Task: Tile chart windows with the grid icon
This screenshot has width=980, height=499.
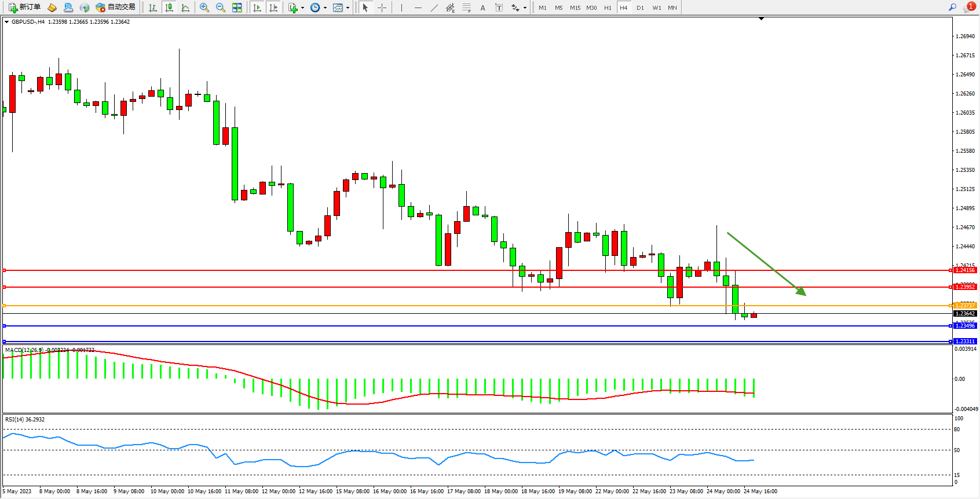Action: click(x=237, y=8)
